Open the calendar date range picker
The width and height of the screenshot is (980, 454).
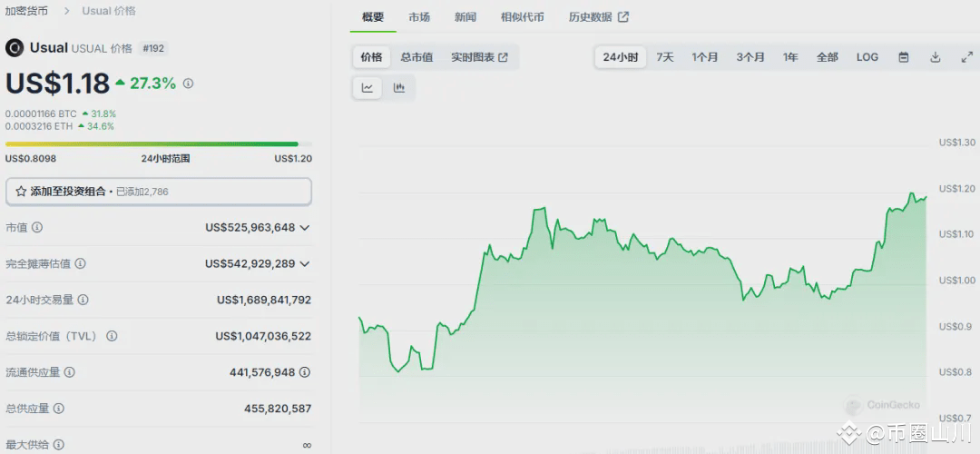click(903, 57)
